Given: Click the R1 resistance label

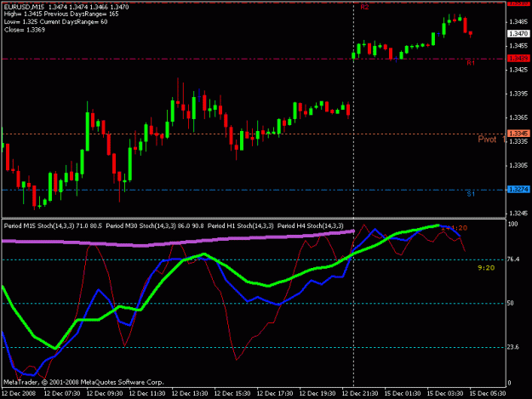Looking at the screenshot, I should (x=471, y=63).
